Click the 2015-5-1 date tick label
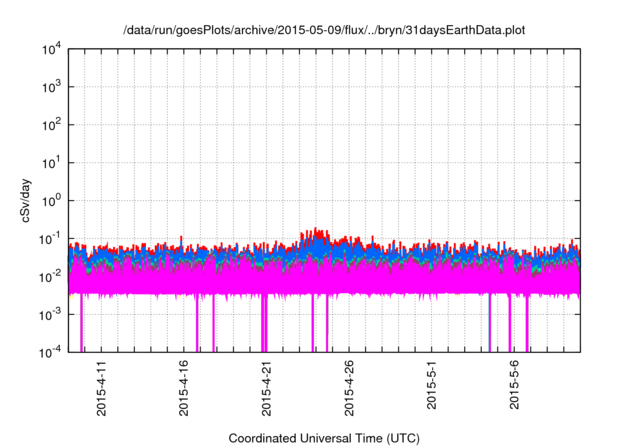 [x=431, y=385]
